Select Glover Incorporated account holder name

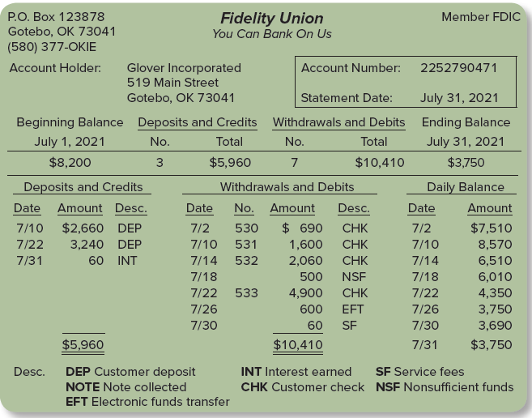pyautogui.click(x=184, y=68)
